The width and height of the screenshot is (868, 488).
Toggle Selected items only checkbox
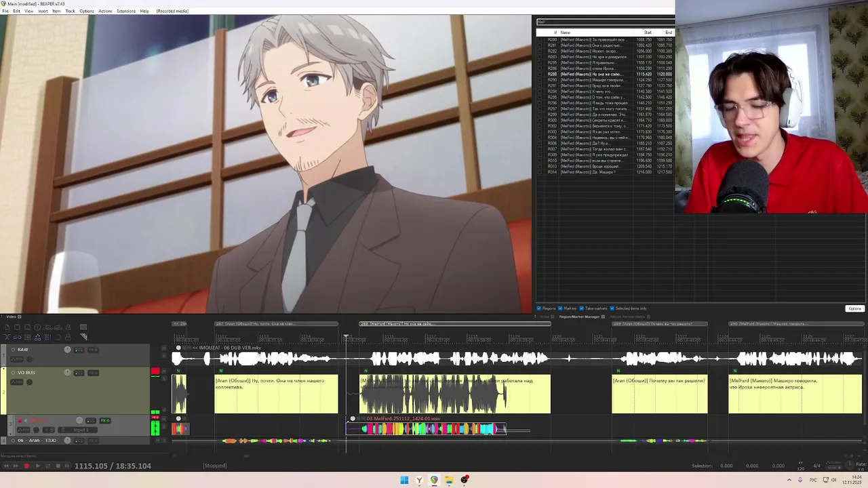[612, 308]
